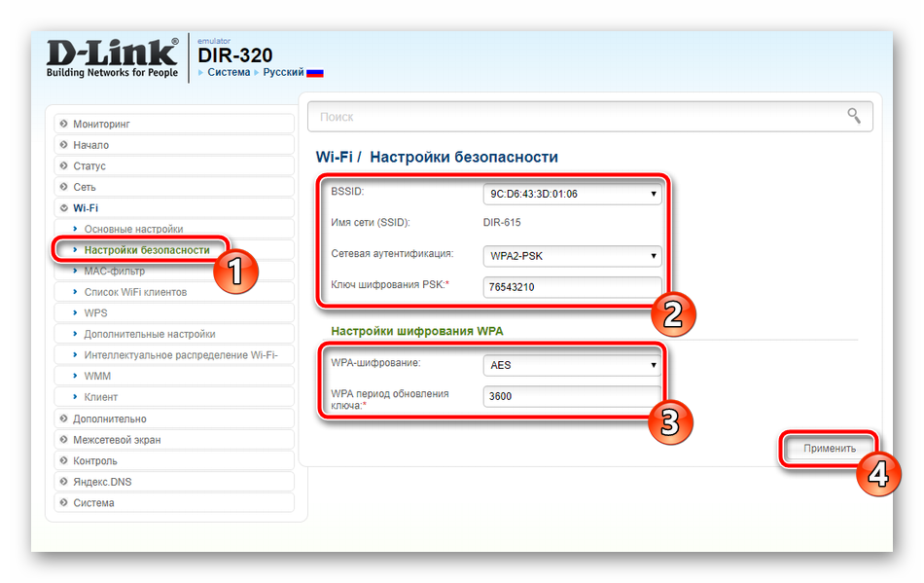924x583 pixels.
Task: Click the Wi-Fi / Настройки безопасности title
Action: point(437,157)
